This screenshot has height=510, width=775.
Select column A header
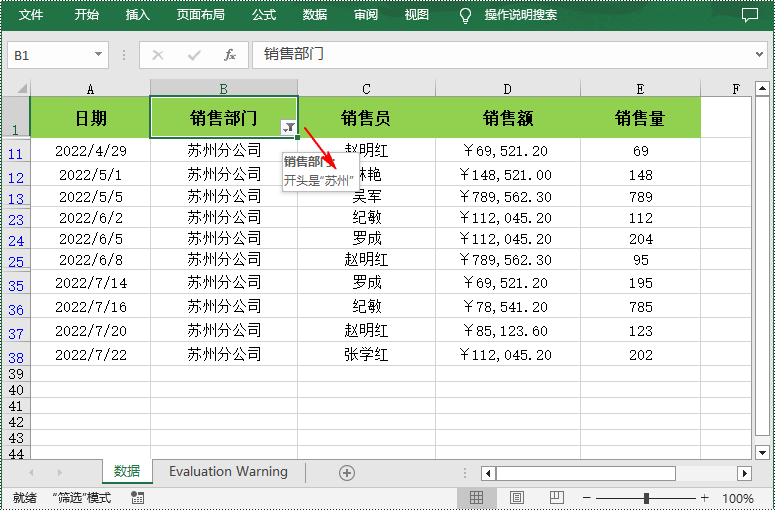(x=90, y=89)
